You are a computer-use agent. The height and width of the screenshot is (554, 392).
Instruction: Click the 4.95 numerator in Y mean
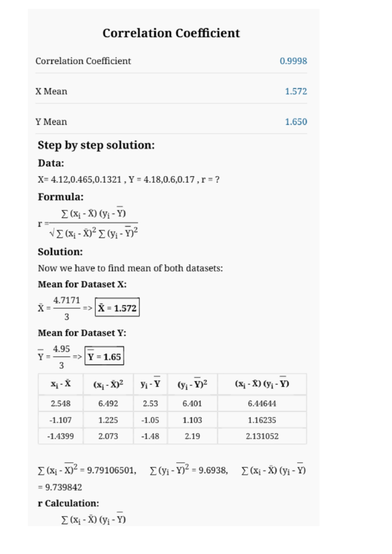[x=61, y=349]
